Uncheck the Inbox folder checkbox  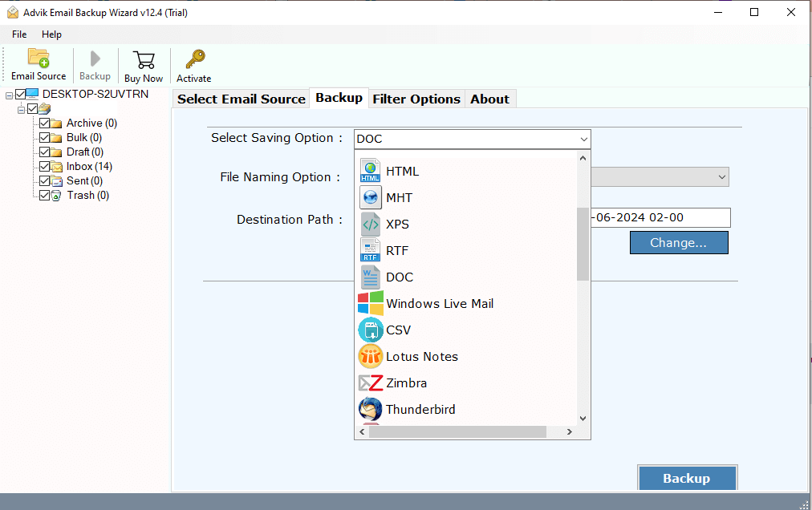[45, 167]
